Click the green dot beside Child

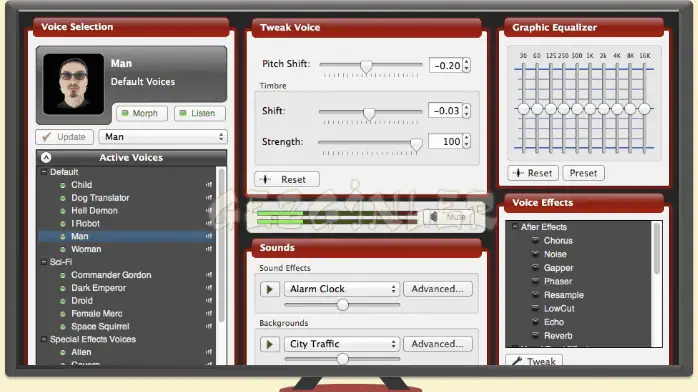63,185
